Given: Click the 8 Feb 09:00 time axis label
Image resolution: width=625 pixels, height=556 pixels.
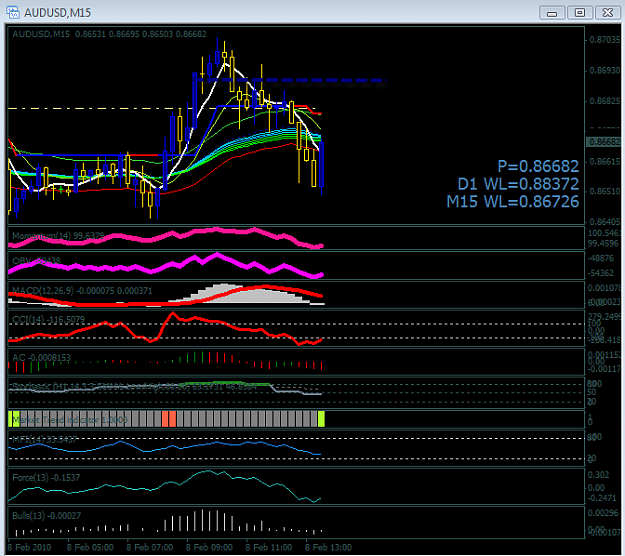Looking at the screenshot, I should click(x=209, y=547).
